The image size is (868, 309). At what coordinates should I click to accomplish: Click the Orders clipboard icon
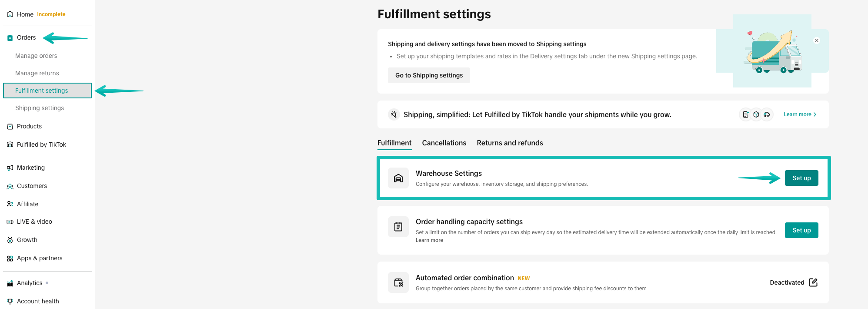[x=10, y=38]
